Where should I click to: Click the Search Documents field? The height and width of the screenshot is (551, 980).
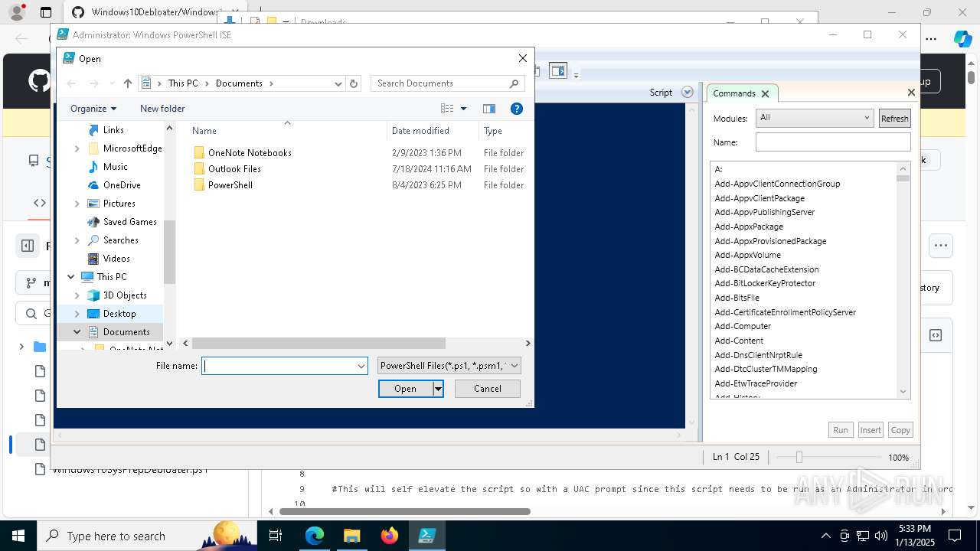click(x=439, y=83)
